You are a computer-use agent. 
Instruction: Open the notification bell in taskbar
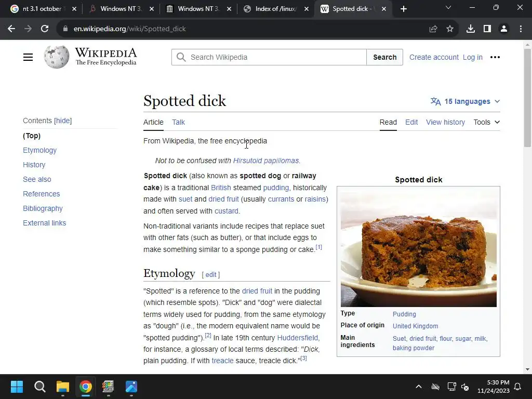(518, 387)
